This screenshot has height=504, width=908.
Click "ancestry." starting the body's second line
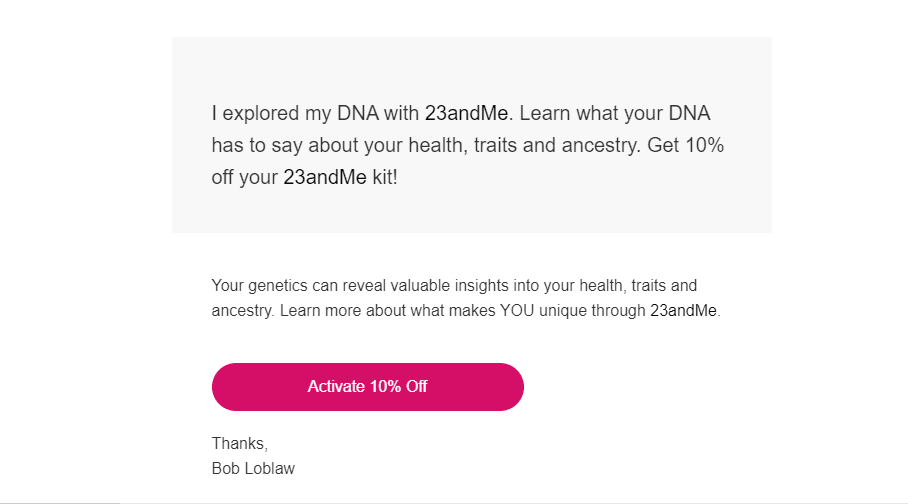tap(243, 310)
